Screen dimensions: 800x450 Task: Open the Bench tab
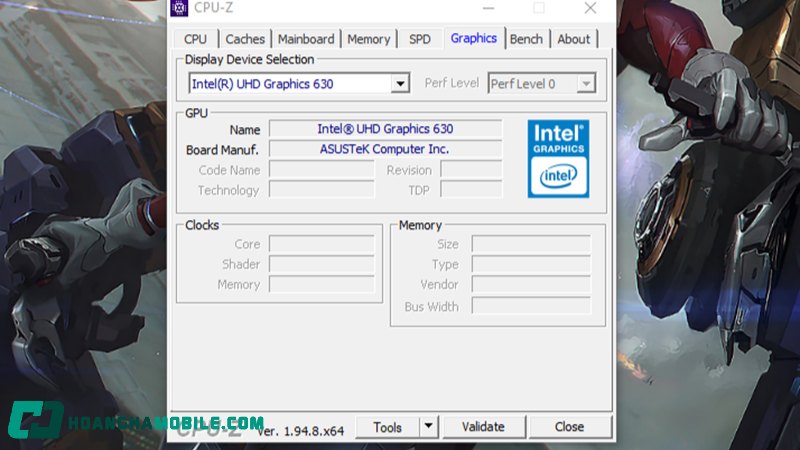pos(526,39)
